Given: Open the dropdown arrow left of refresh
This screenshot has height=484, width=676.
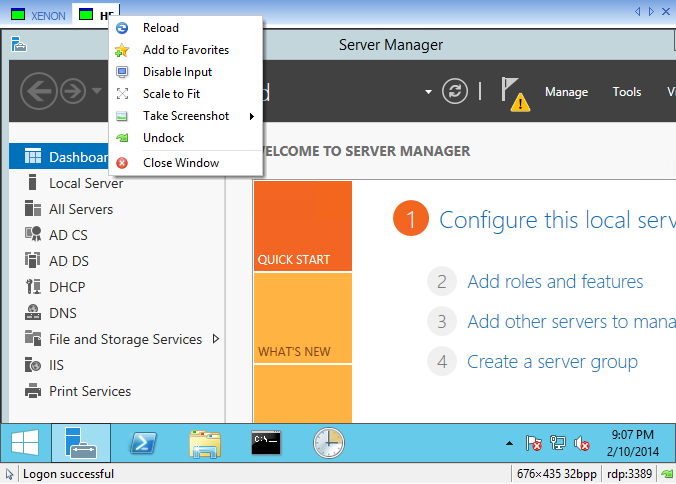Looking at the screenshot, I should 428,91.
